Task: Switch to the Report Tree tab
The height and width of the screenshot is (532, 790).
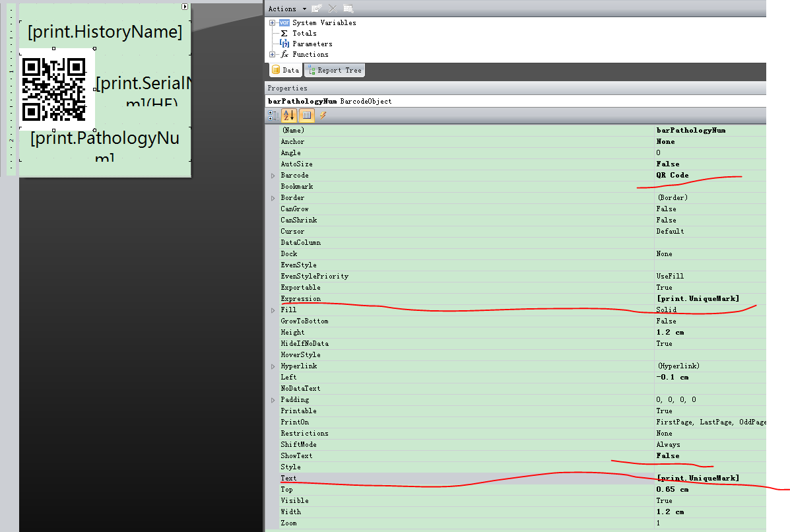Action: pyautogui.click(x=335, y=70)
